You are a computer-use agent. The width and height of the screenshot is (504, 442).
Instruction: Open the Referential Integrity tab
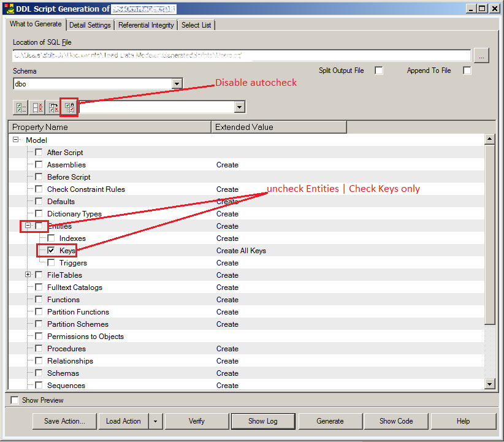tap(147, 25)
